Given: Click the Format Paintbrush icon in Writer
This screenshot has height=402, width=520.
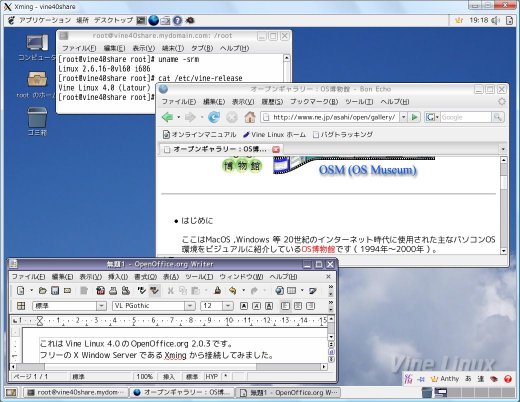Looking at the screenshot, I should pyautogui.click(x=217, y=291).
